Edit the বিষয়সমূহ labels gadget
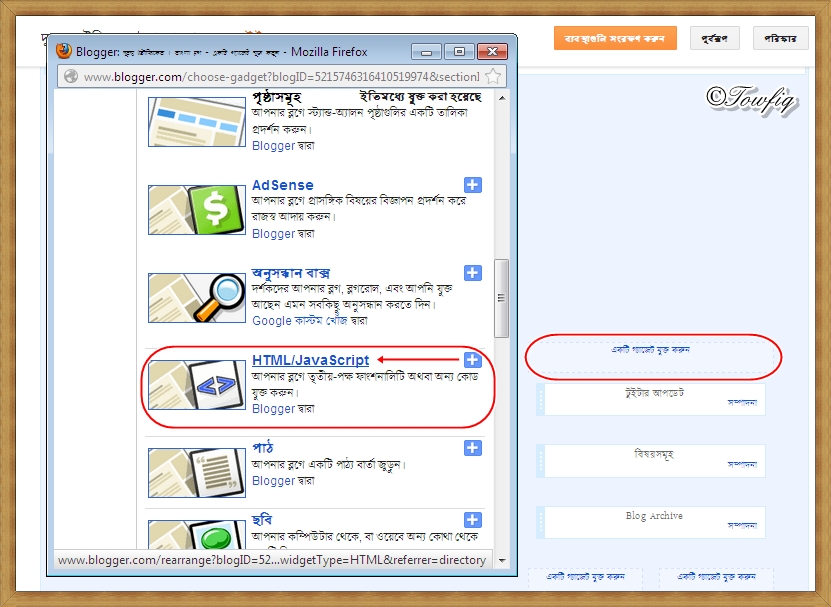Screen dimensions: 831x607 click(742, 464)
